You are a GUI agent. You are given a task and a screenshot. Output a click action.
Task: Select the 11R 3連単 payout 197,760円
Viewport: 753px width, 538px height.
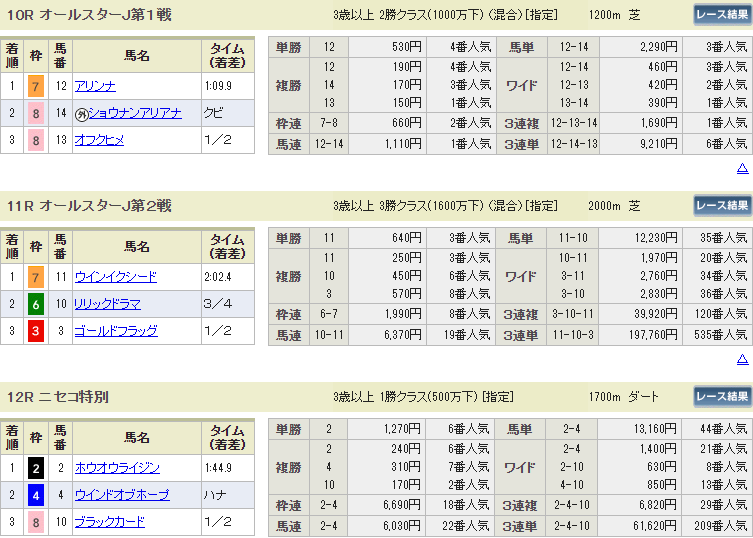tap(653, 335)
